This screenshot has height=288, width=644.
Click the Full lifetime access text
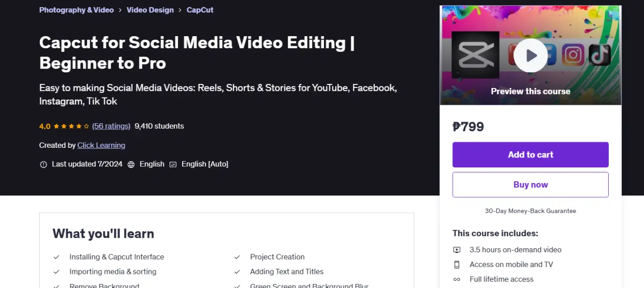tap(501, 279)
